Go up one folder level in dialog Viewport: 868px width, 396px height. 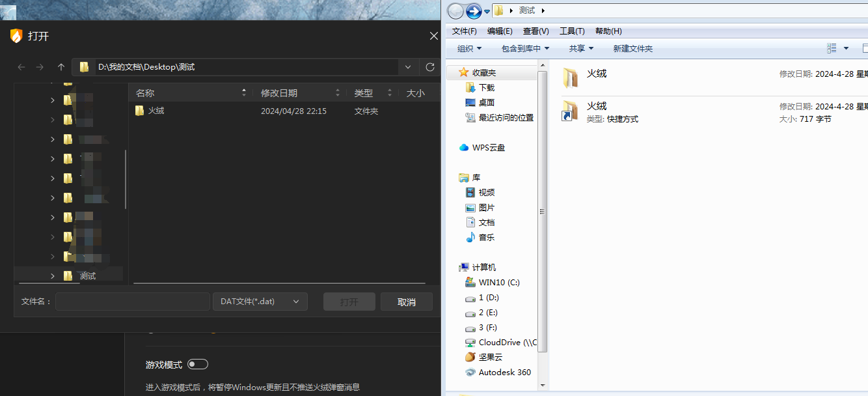click(x=61, y=67)
